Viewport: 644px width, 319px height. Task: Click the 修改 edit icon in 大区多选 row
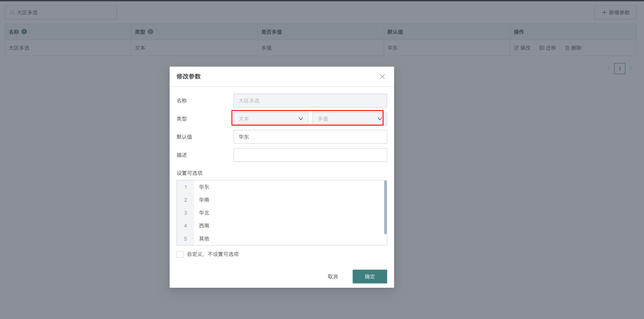(516, 48)
